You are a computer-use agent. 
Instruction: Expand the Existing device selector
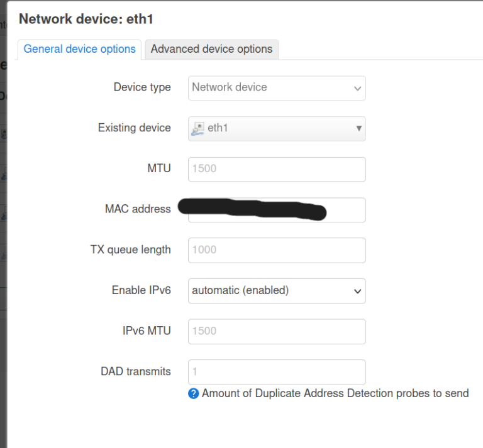[277, 128]
